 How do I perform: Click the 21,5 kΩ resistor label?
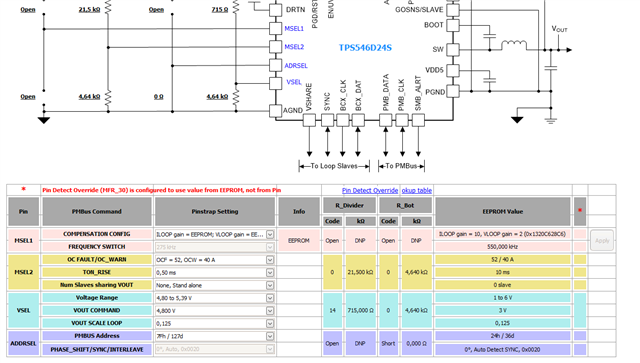[x=89, y=9]
